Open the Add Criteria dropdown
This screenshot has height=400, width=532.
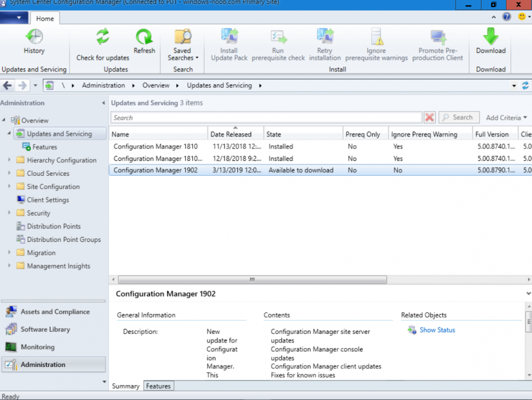506,118
